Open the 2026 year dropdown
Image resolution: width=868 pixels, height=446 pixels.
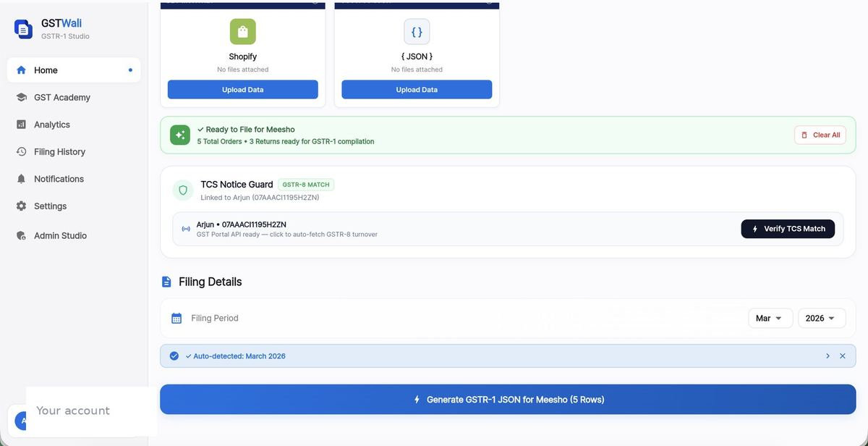[x=822, y=319]
